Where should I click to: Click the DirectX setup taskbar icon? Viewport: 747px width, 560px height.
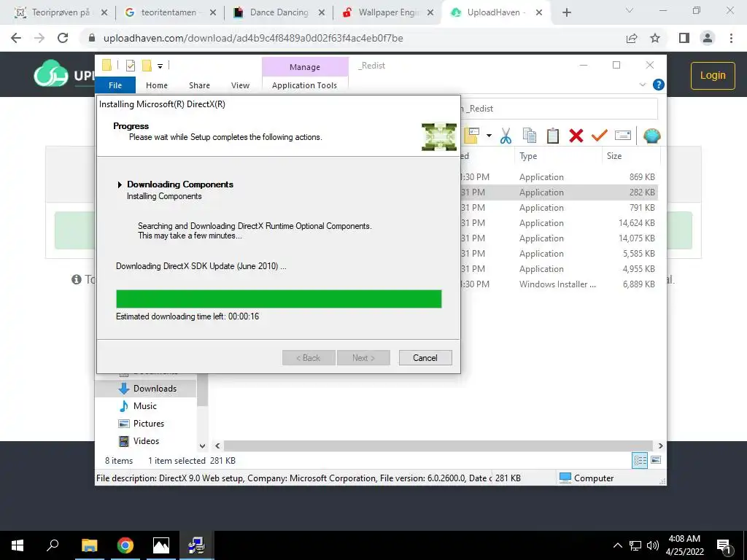pos(196,545)
